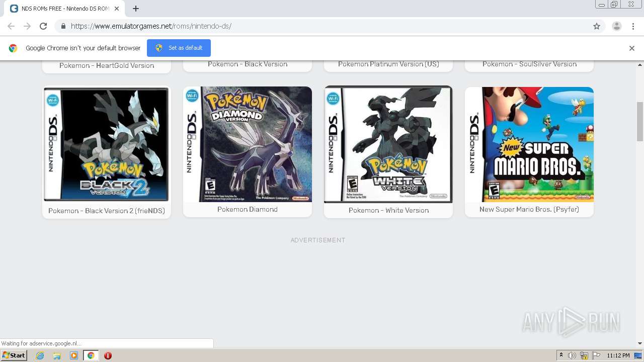Click Pokemon - Black Version 2 (frieNDS) title
The image size is (644, 362).
(x=107, y=211)
